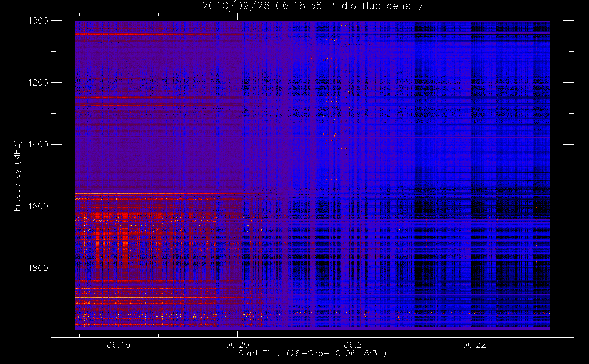Click the 06:19 time tick label

(119, 345)
